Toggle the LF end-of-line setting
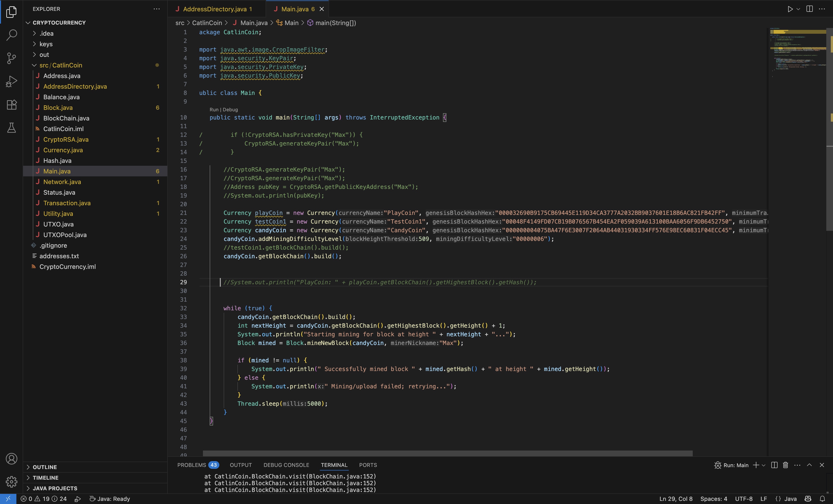The image size is (833, 504). point(763,499)
